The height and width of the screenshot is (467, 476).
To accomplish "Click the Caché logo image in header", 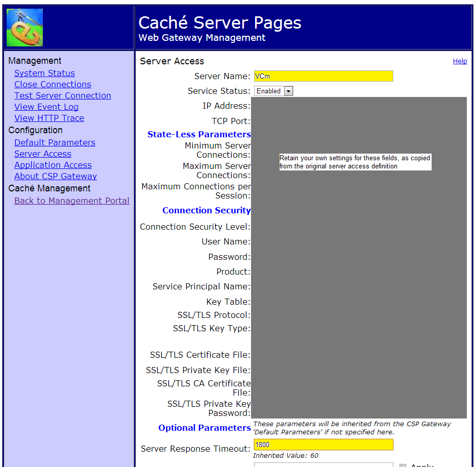I will pyautogui.click(x=24, y=28).
